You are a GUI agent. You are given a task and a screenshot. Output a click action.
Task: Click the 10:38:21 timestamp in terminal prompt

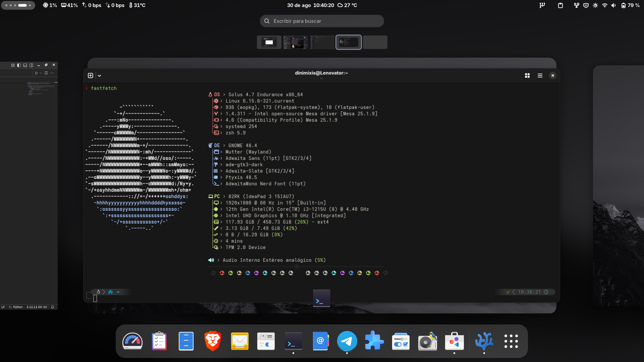[529, 292]
